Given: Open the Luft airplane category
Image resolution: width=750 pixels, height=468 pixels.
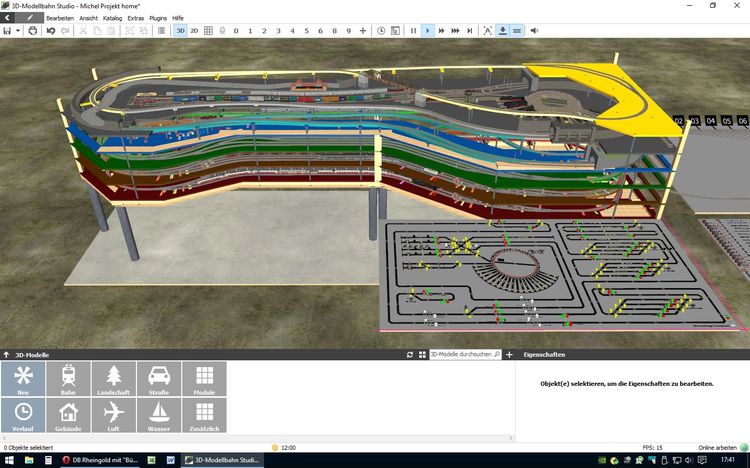Looking at the screenshot, I should (113, 415).
